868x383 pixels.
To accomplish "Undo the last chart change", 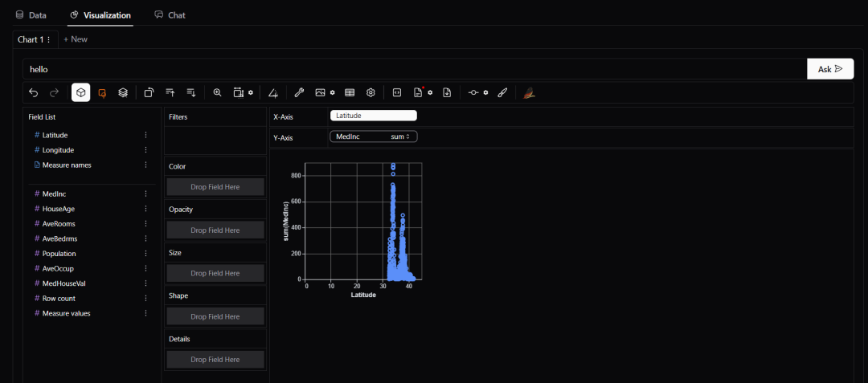I will pos(34,93).
